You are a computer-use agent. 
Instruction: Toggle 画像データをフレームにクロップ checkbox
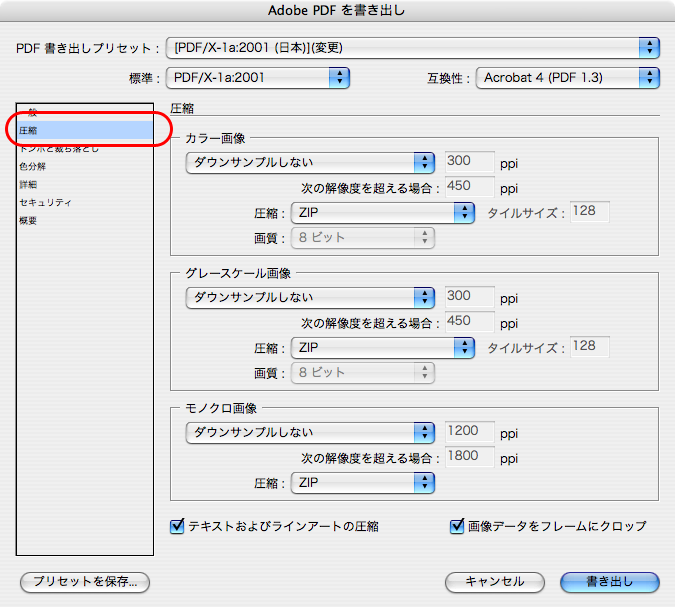(x=457, y=526)
